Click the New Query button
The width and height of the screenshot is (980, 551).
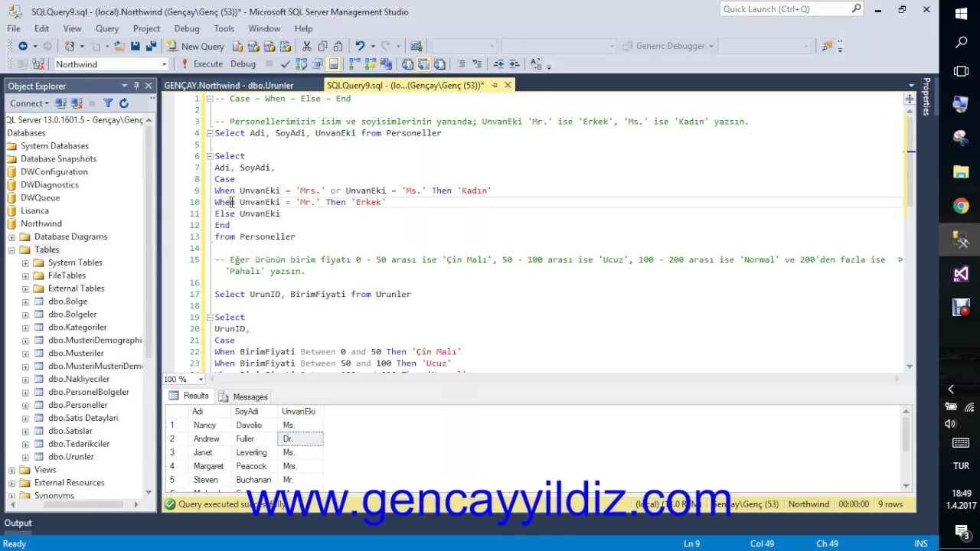[196, 46]
